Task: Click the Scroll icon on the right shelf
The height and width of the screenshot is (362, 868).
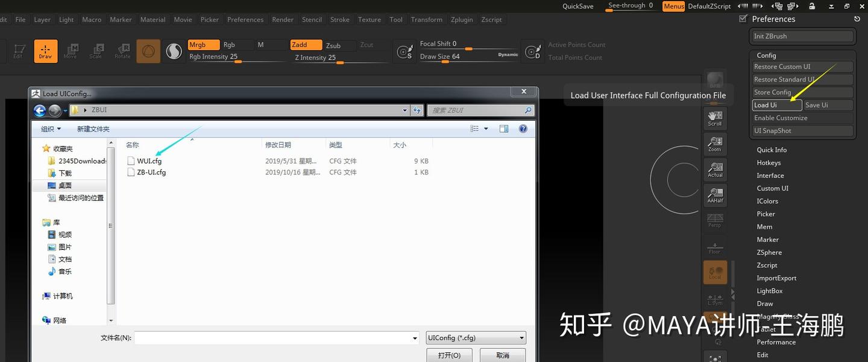Action: point(714,118)
